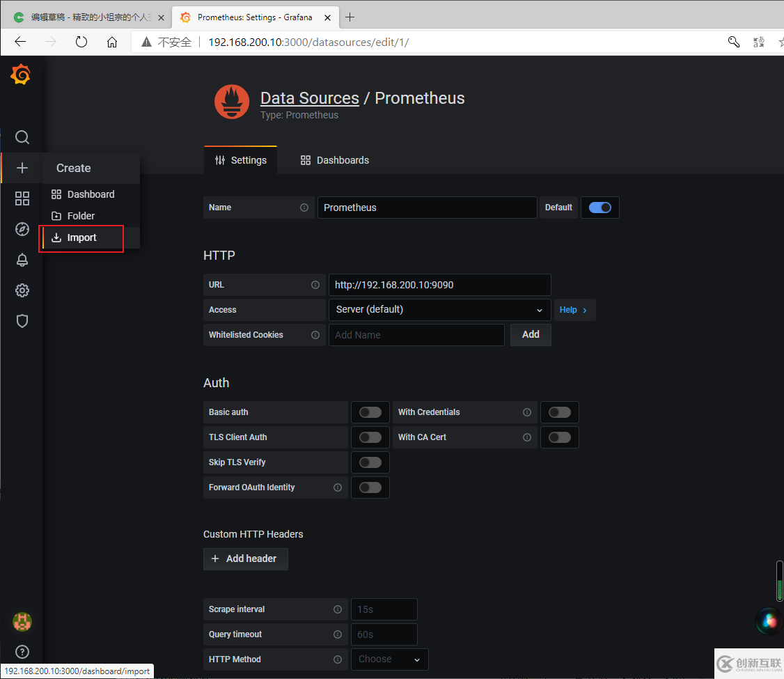
Task: Click the browser home icon
Action: coord(112,42)
